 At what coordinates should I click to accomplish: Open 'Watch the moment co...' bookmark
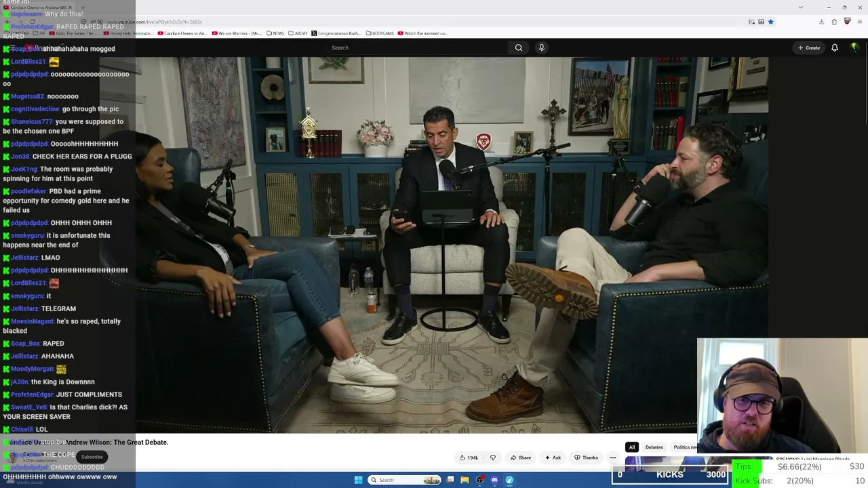point(422,33)
